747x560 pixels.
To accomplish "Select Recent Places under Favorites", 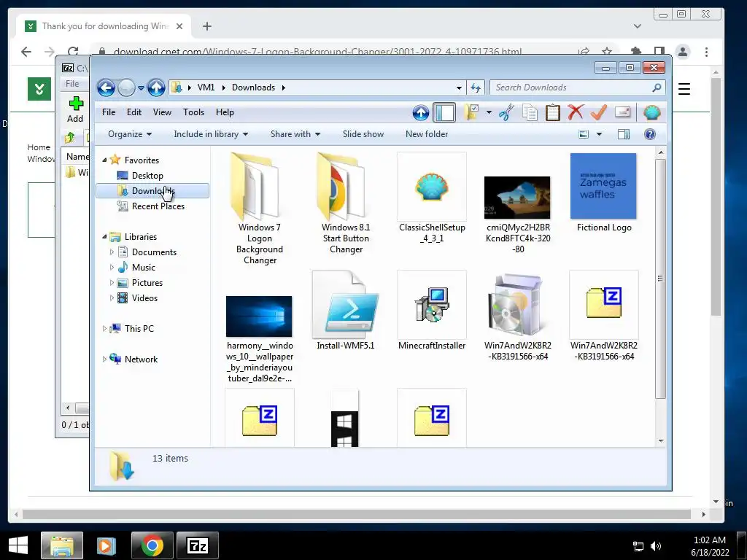I will tap(158, 206).
